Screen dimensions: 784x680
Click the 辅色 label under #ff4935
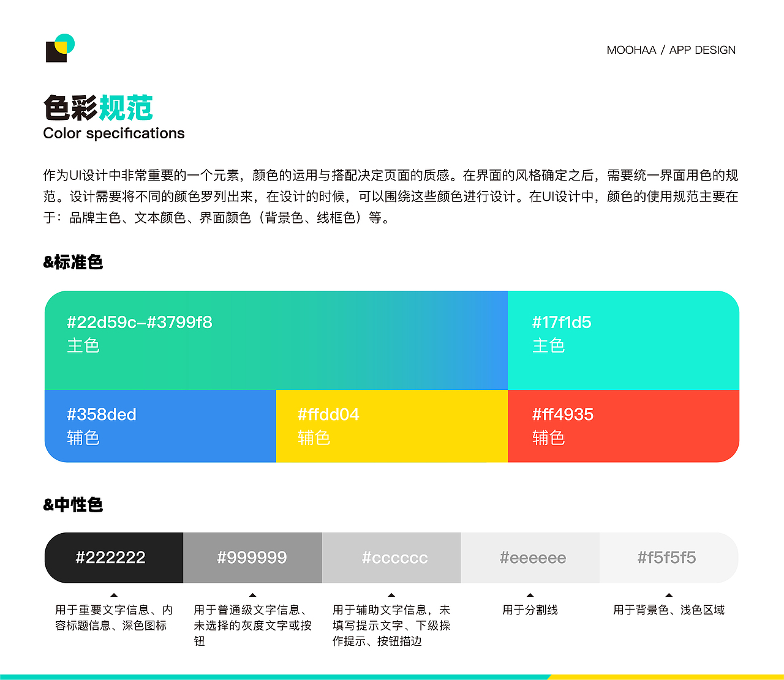click(548, 438)
